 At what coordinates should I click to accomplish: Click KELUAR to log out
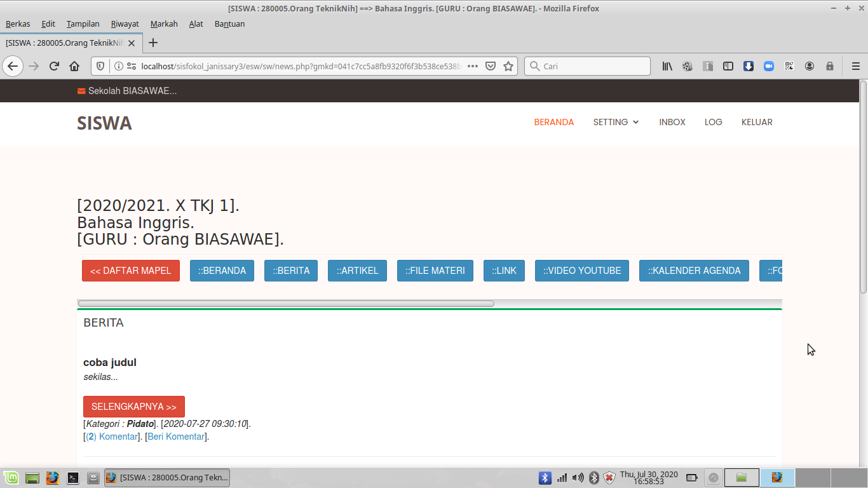[757, 122]
